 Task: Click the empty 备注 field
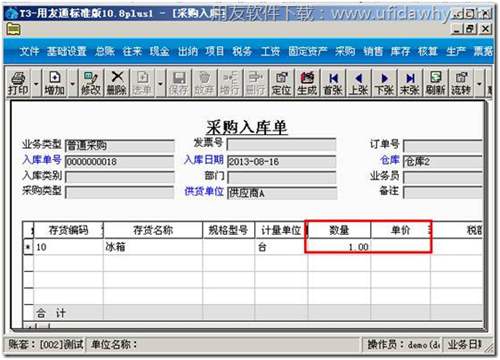[443, 192]
